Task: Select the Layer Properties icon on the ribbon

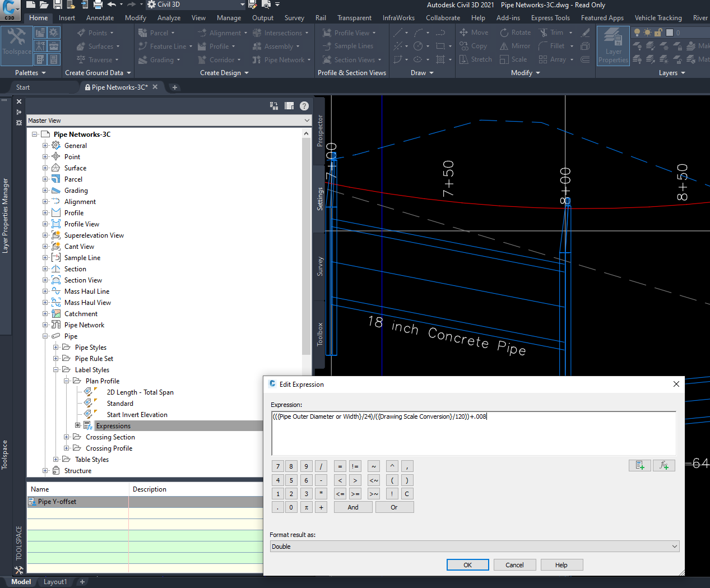Action: point(612,45)
